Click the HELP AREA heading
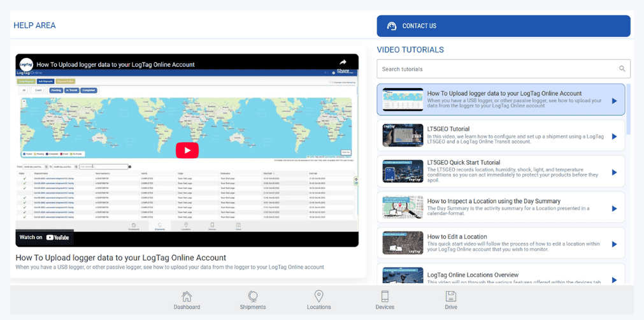644x320 pixels. pos(34,25)
